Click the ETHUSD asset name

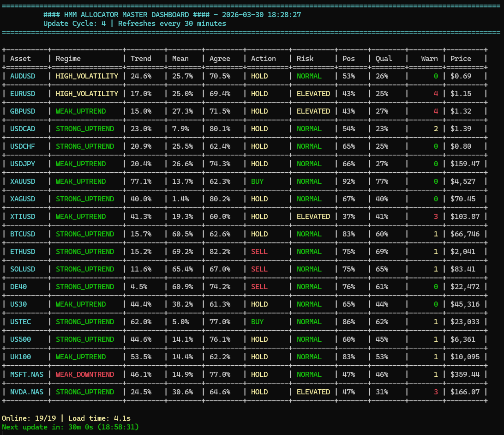pos(23,251)
